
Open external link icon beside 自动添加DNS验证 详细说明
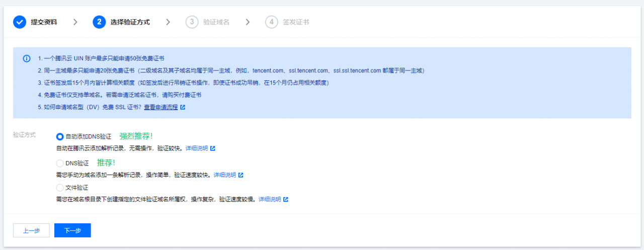[x=213, y=148]
